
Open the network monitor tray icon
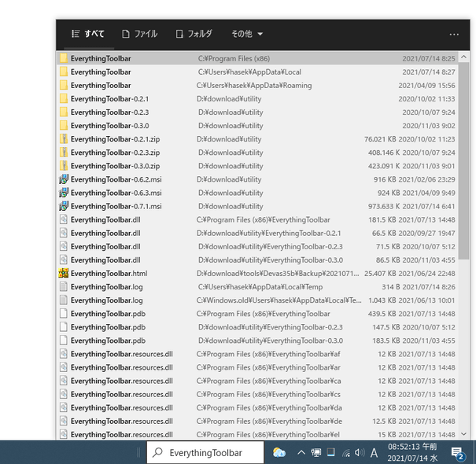[x=315, y=452]
